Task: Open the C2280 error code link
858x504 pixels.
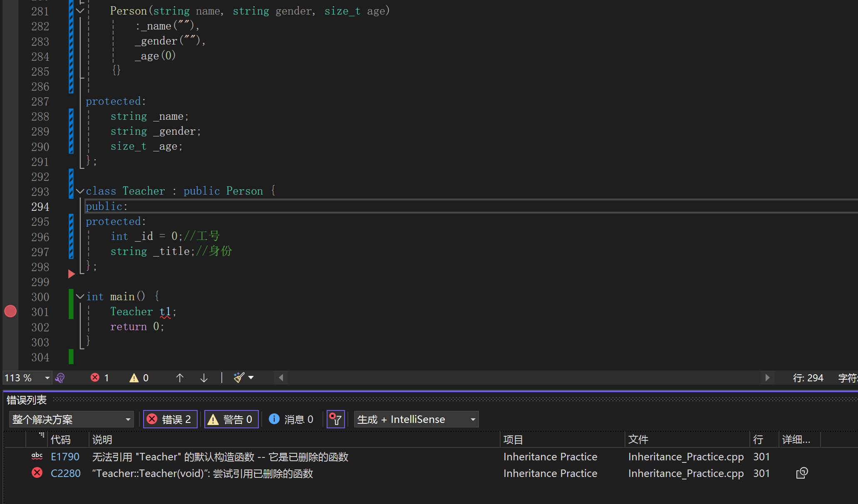Action: (66, 473)
